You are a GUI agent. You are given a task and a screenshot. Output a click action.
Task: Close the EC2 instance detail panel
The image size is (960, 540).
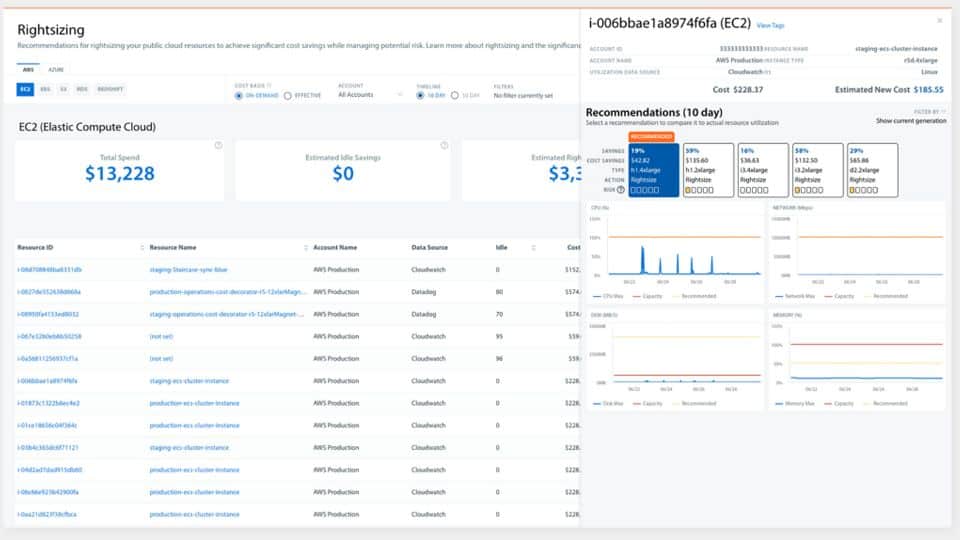point(940,21)
